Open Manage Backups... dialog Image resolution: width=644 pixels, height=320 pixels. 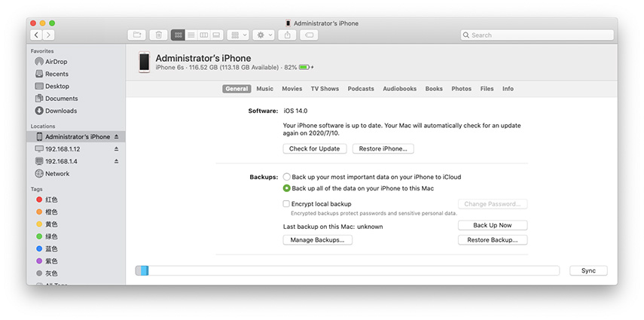coord(318,240)
